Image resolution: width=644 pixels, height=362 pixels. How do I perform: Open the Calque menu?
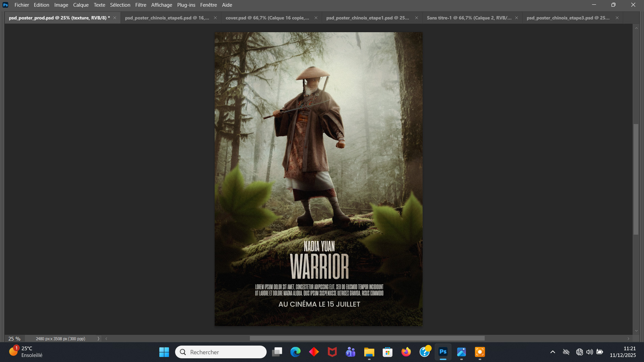(81, 5)
